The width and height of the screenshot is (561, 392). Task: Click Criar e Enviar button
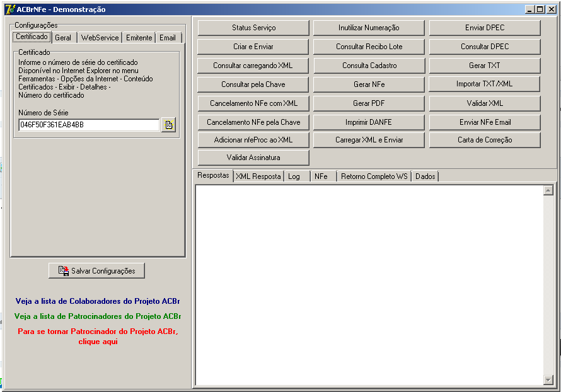click(253, 47)
